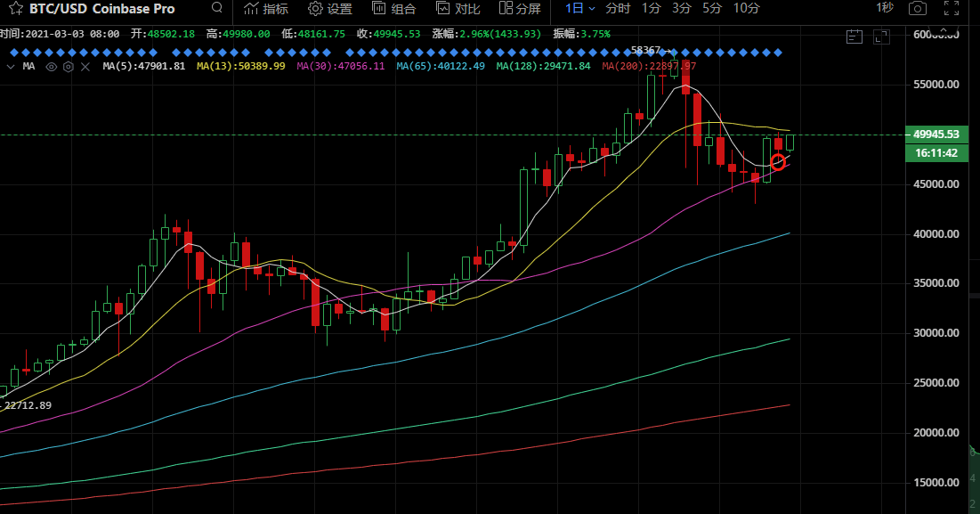This screenshot has height=514, width=980.
Task: Open MA indicator settings hexagon icon
Action: (x=68, y=66)
